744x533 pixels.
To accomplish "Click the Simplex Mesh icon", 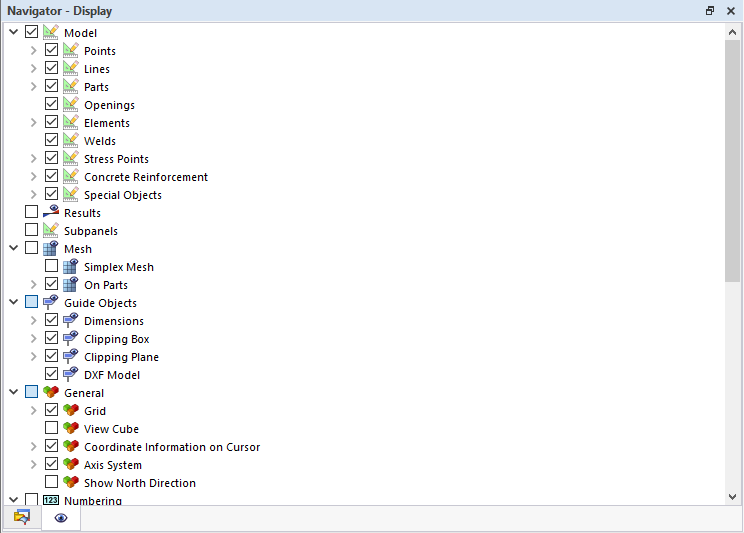I will [71, 266].
